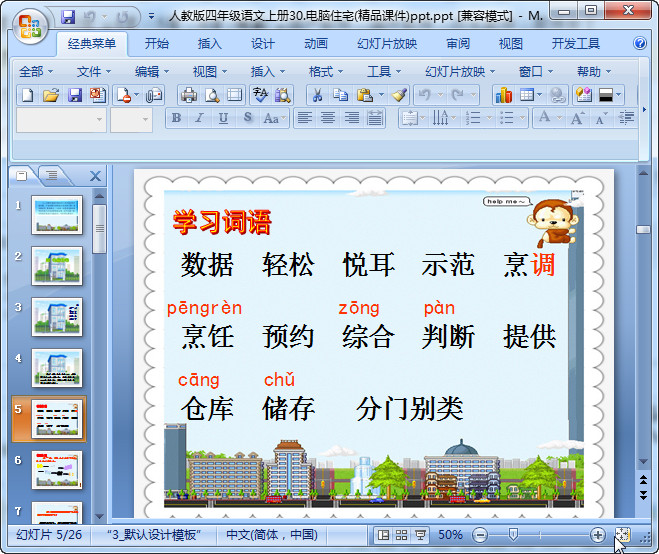Click the Open folder icon
The width and height of the screenshot is (659, 554).
pos(51,95)
